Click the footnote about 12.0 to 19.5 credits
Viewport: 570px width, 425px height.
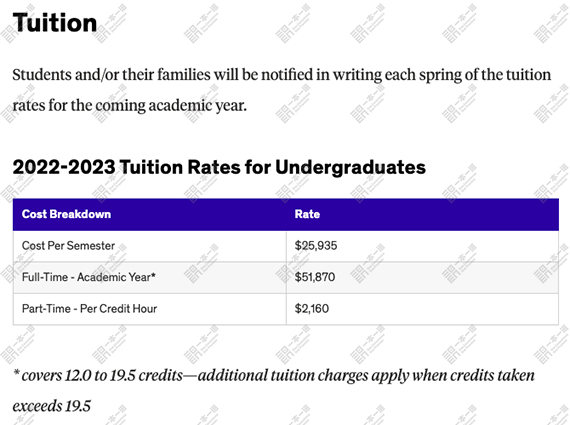point(274,390)
